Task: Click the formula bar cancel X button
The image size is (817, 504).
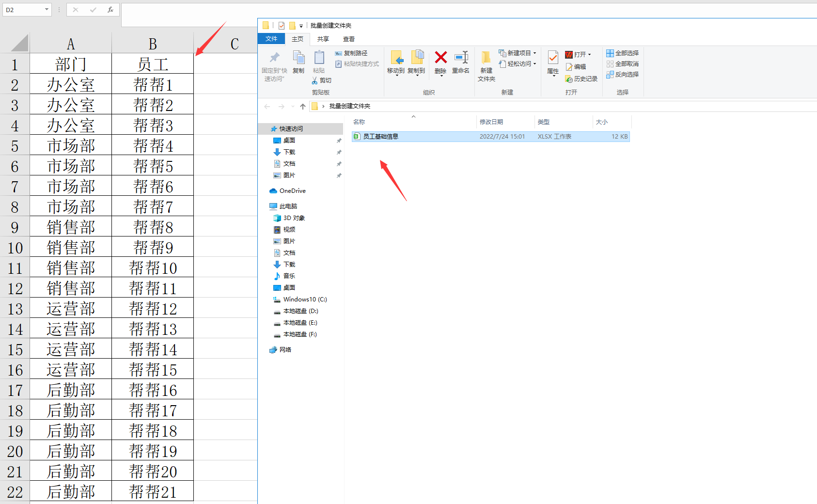Action: tap(75, 10)
